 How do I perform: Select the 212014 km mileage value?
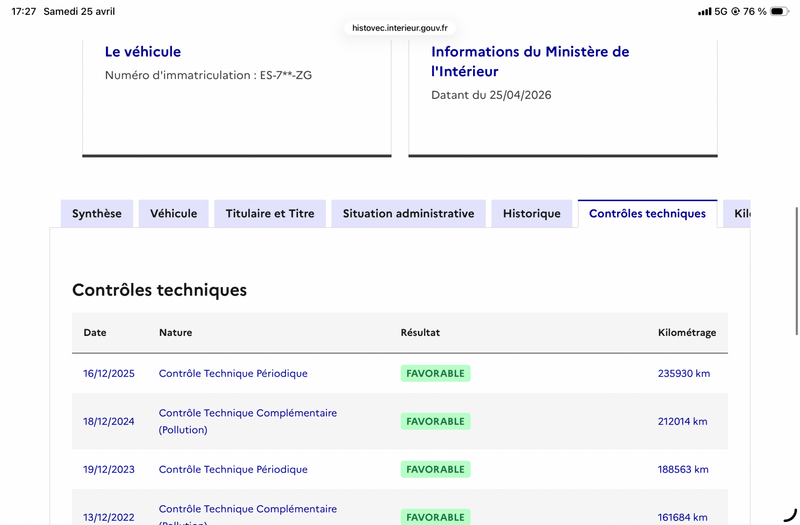click(x=682, y=422)
